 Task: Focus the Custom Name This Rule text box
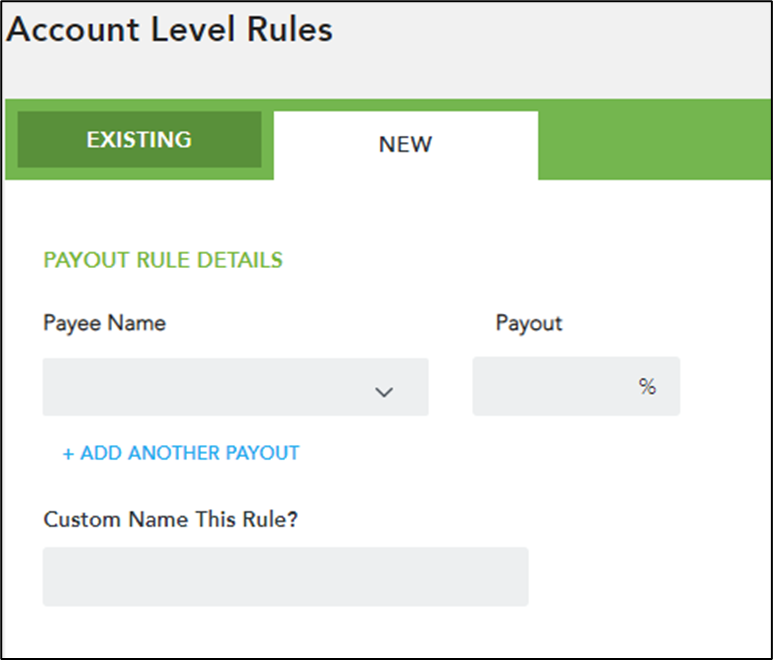(285, 577)
